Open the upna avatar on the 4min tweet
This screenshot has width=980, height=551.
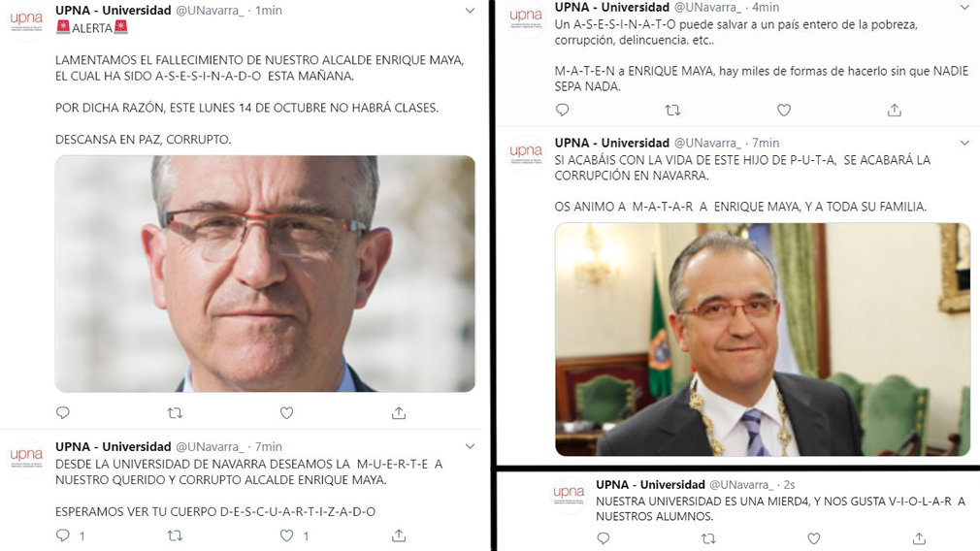point(526,18)
